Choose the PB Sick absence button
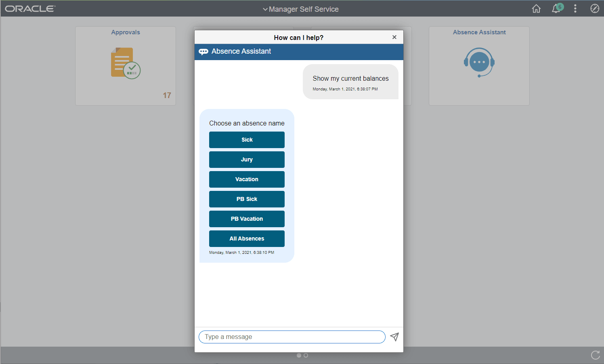Screen dimensions: 604x364 (247, 199)
